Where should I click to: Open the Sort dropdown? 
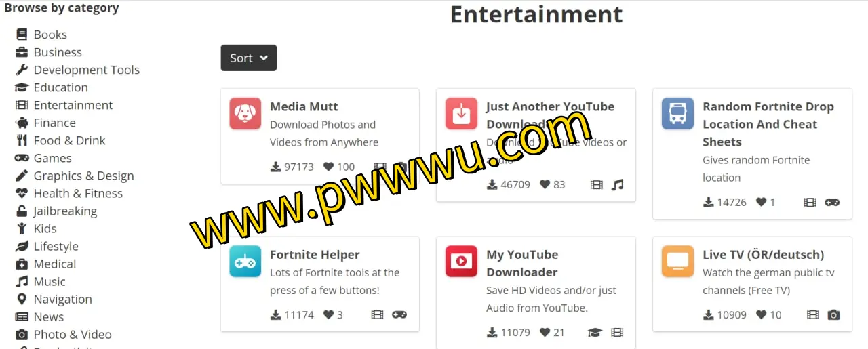(x=248, y=58)
